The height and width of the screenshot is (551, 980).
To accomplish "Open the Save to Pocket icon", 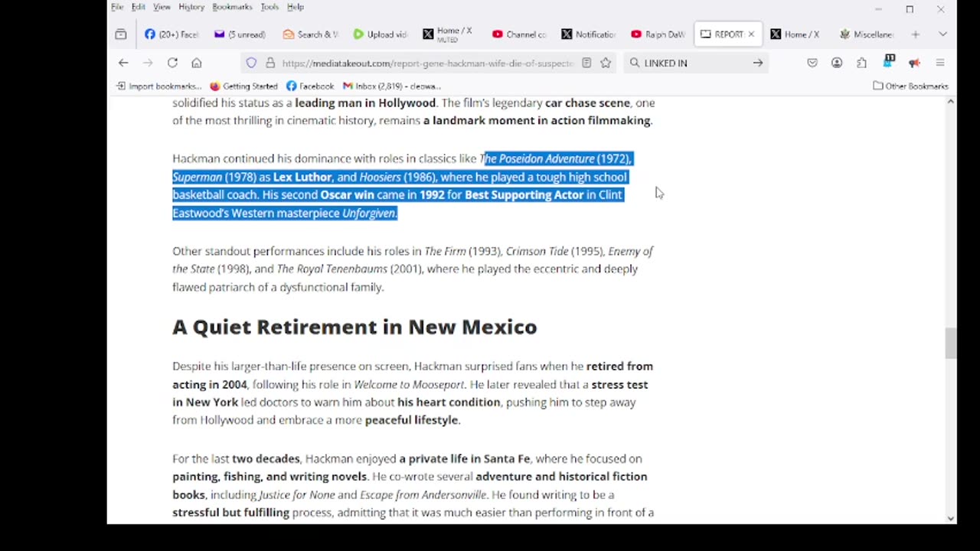I will point(812,63).
